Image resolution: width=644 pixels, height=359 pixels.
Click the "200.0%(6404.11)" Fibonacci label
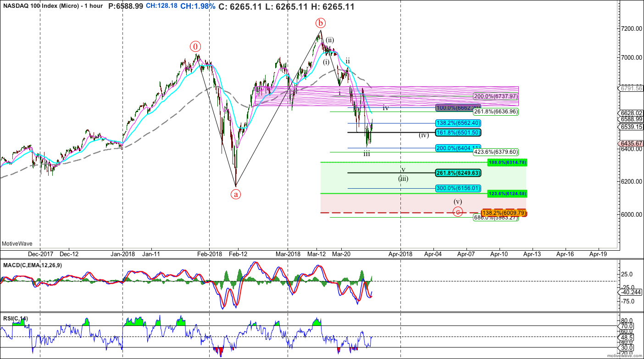[x=457, y=148]
